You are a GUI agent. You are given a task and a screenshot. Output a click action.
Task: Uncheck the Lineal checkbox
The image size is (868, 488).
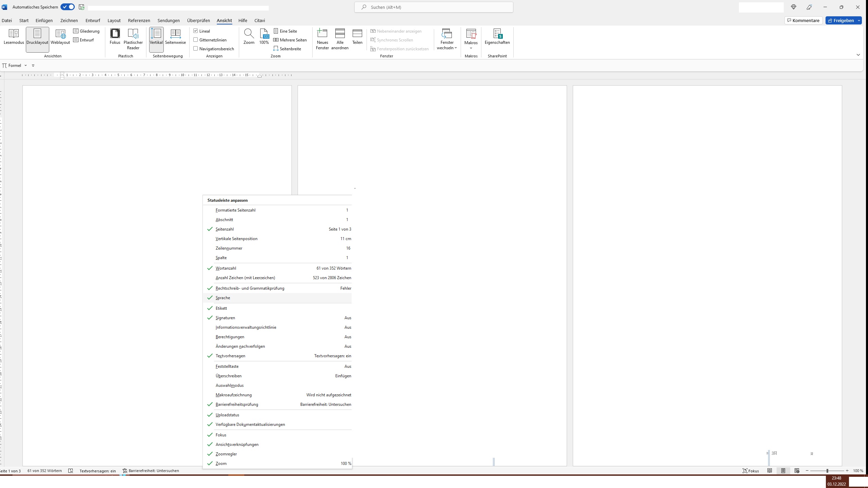196,31
